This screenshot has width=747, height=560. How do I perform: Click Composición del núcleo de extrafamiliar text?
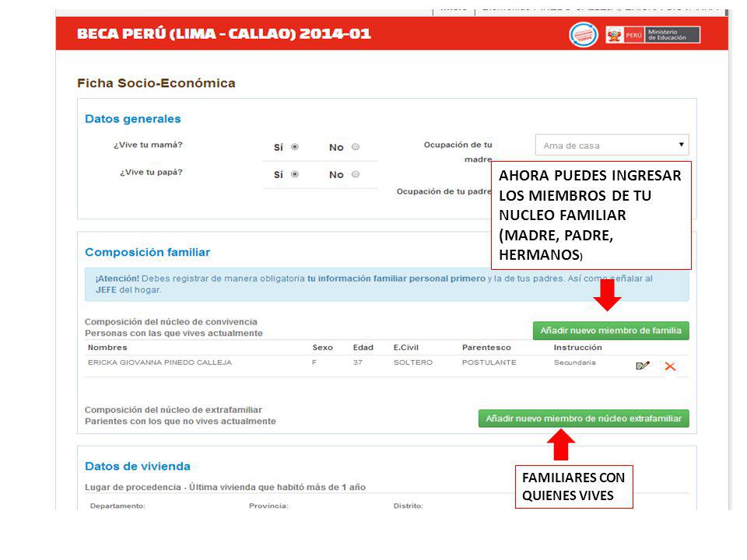point(174,410)
